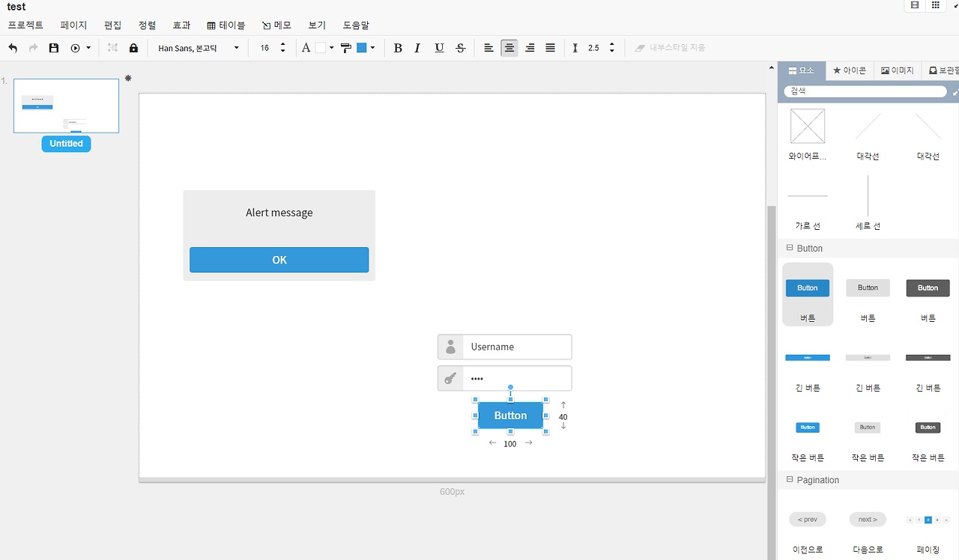Click the OK button on the canvas
The width and height of the screenshot is (959, 560).
[x=279, y=260]
